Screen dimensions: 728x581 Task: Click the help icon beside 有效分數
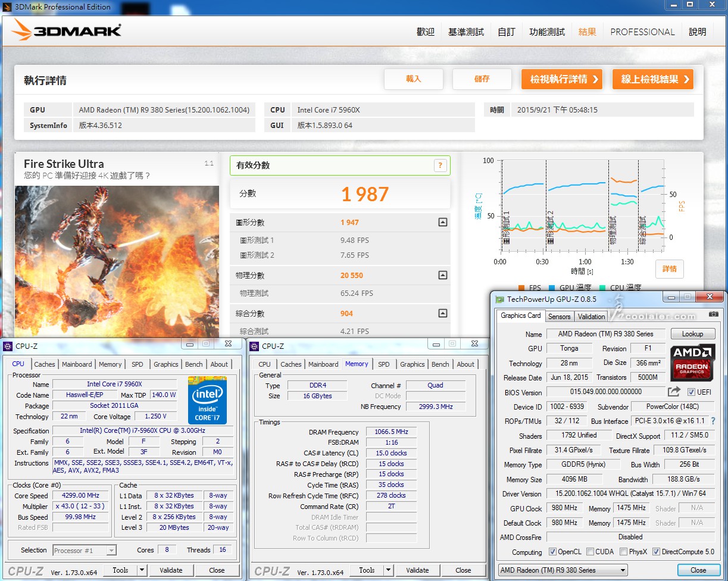coord(440,165)
